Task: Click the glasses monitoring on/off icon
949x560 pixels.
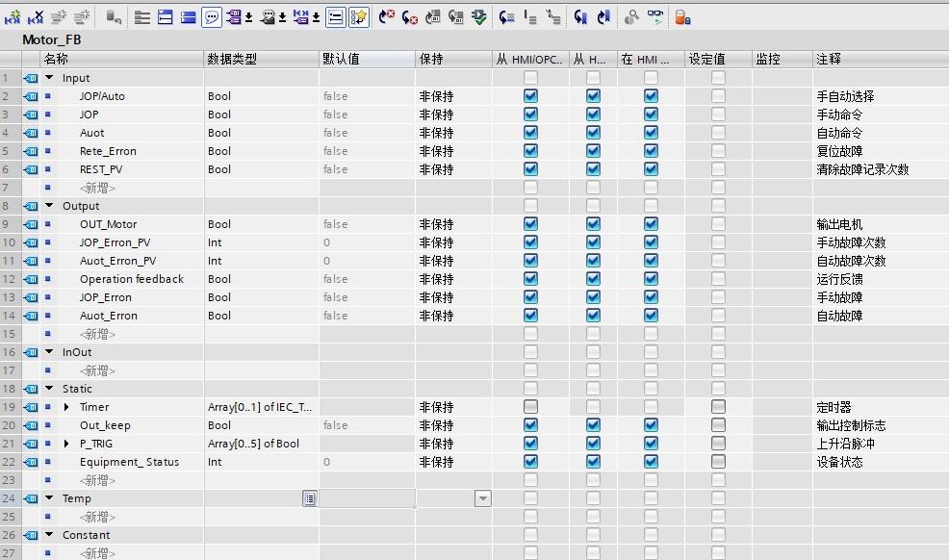Action: 654,17
